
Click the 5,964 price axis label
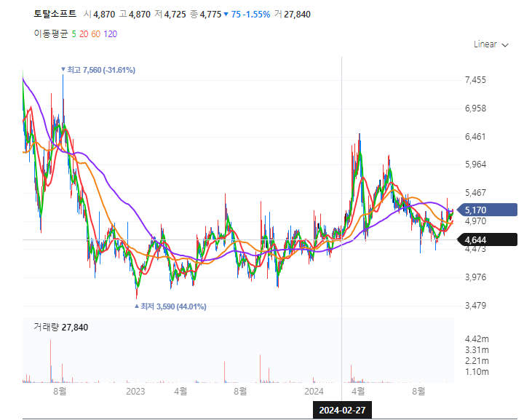[475, 165]
